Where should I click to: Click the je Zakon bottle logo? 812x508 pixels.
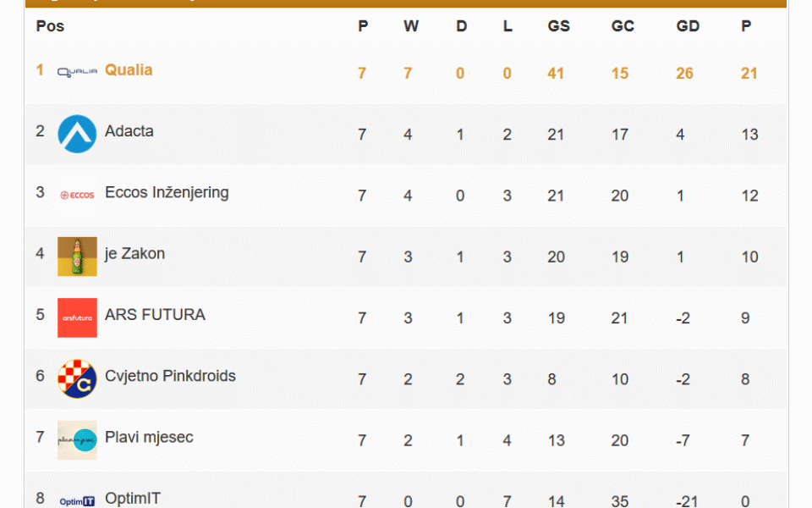pos(77,257)
